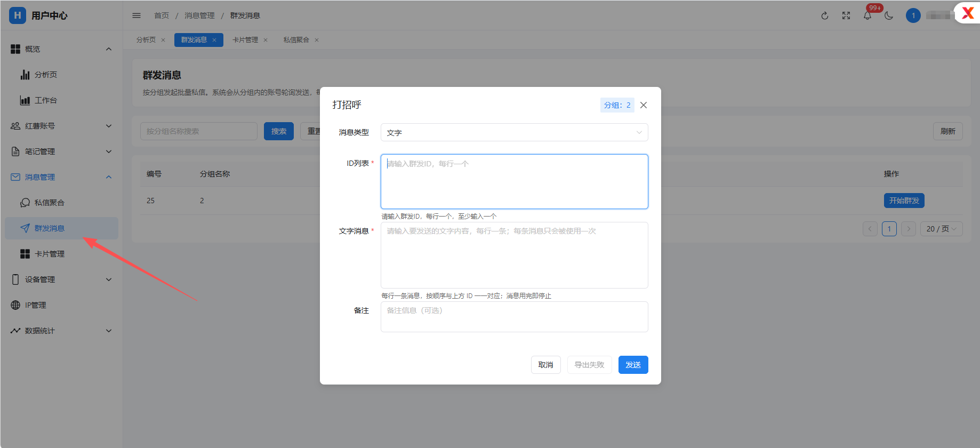Go to 首页 breadcrumb
The image size is (980, 448).
pyautogui.click(x=162, y=15)
